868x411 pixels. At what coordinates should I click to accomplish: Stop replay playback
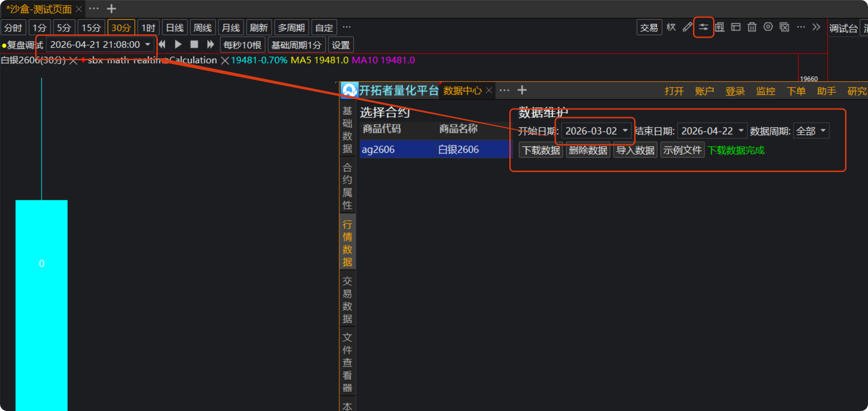pyautogui.click(x=194, y=44)
